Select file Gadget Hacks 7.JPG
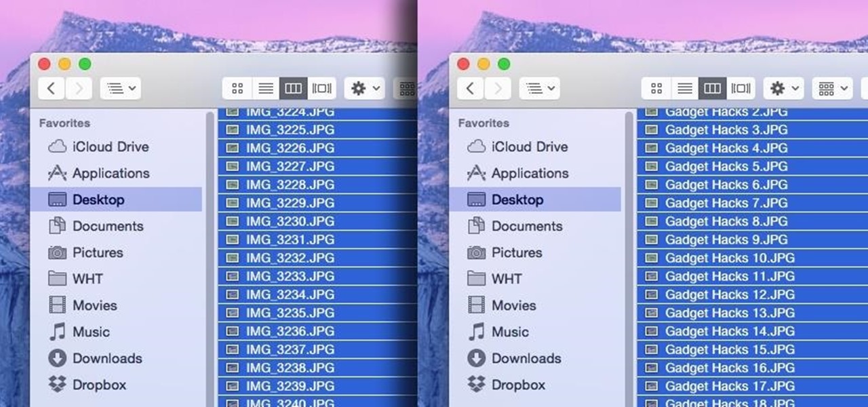 pos(753,203)
